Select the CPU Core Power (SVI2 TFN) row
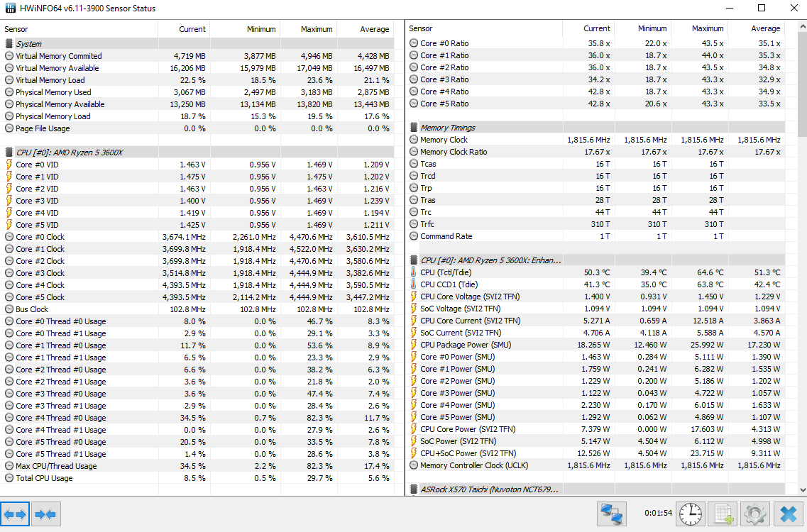The image size is (807, 532). (596, 429)
